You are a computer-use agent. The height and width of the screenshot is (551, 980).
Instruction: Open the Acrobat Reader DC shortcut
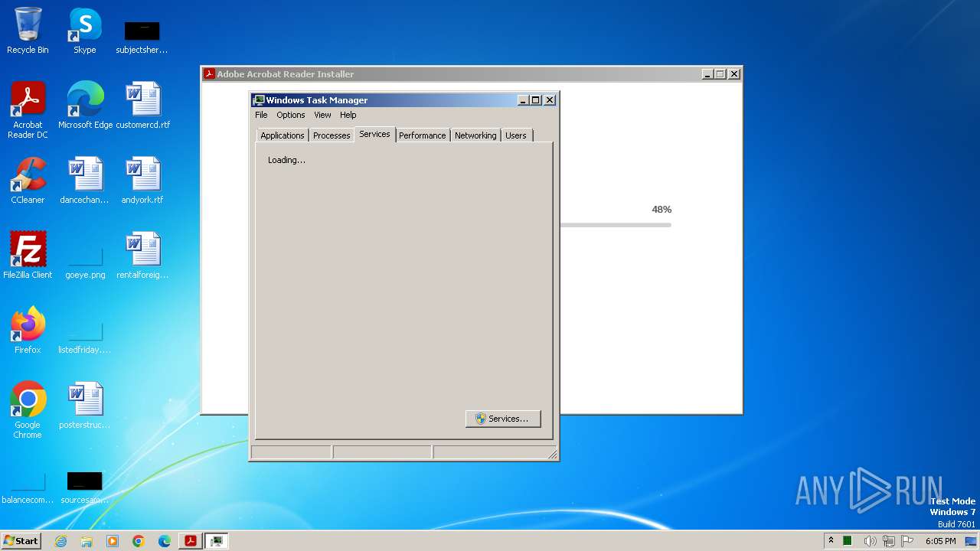[28, 110]
